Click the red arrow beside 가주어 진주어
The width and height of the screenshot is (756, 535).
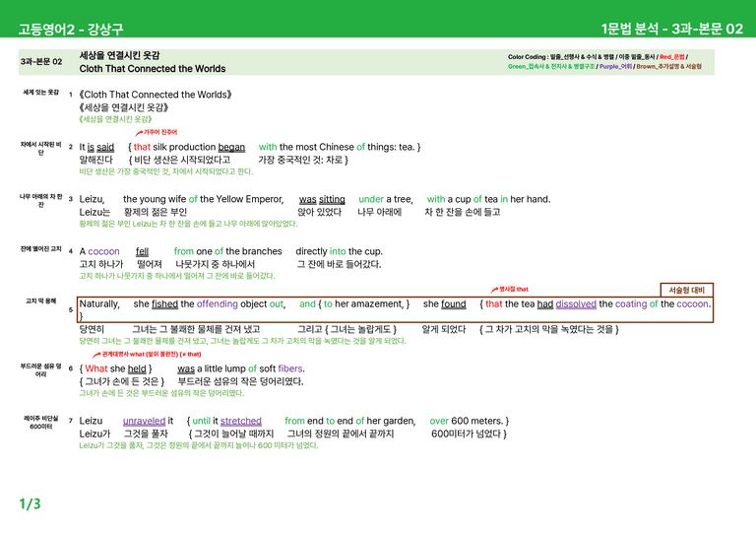[139, 133]
